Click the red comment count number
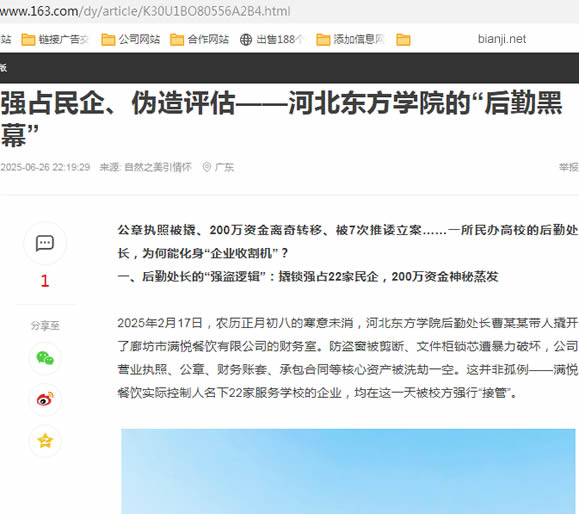The width and height of the screenshot is (579, 514). tap(45, 281)
